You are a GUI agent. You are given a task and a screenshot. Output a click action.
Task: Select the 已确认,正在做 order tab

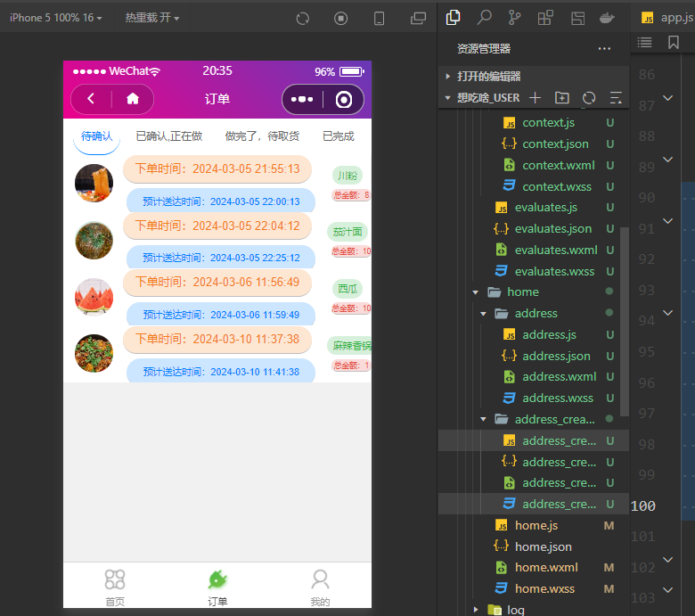tap(169, 136)
